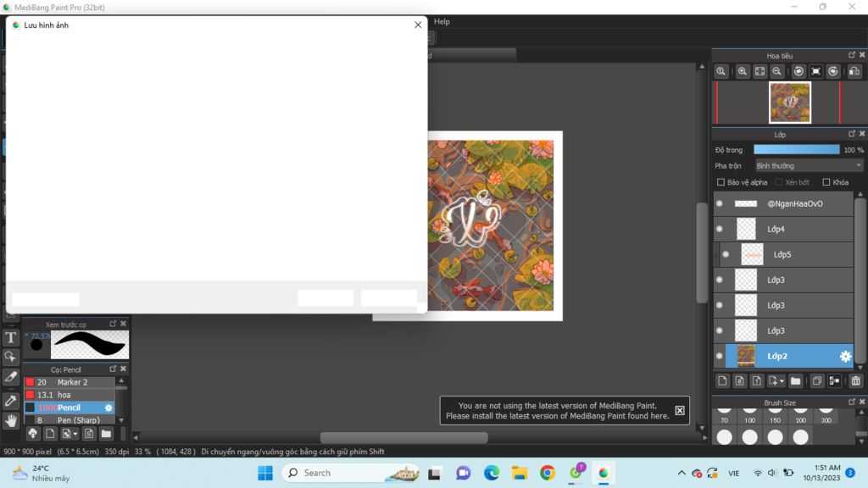Screen dimensions: 868x488
Task: Show hidden system tray icons chevron
Action: [682, 473]
